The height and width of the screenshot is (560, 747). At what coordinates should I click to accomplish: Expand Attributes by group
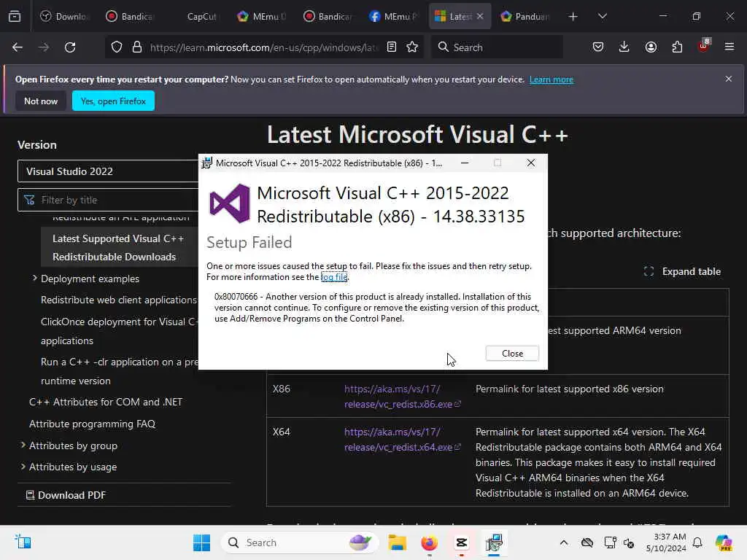pos(23,445)
